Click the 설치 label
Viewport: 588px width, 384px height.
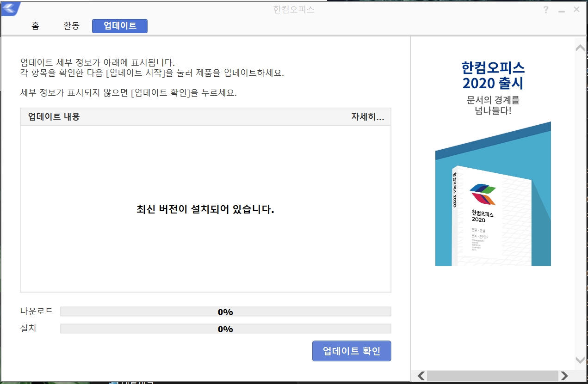[28, 329]
